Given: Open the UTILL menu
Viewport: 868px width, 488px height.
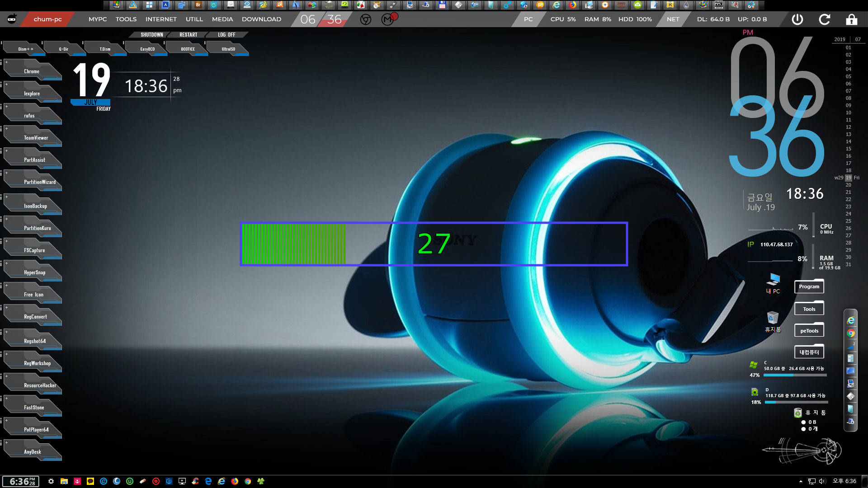Looking at the screenshot, I should tap(194, 19).
